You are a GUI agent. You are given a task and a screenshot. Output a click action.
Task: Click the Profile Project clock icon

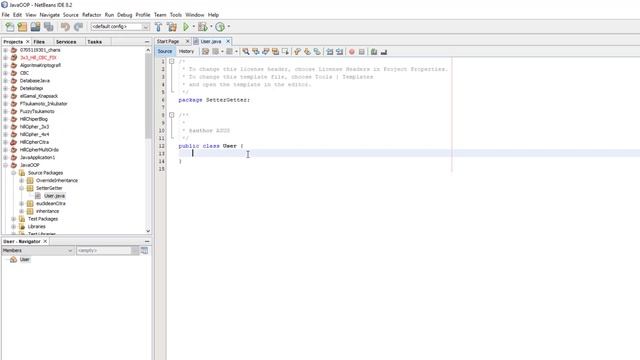[220, 27]
